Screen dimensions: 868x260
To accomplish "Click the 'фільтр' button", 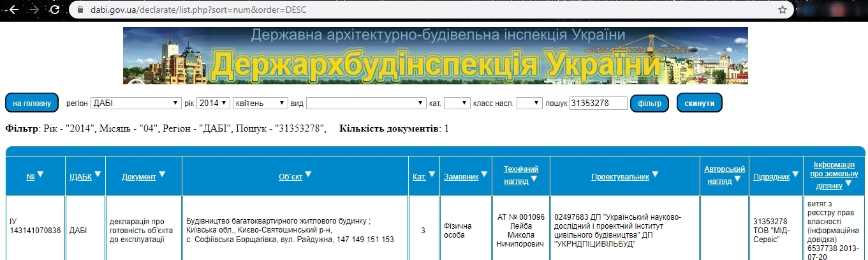I will (x=650, y=103).
